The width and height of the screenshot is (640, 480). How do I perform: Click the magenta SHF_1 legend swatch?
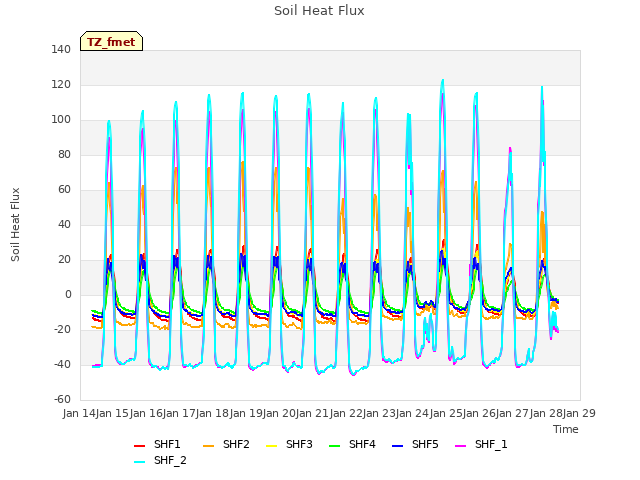coord(460,445)
